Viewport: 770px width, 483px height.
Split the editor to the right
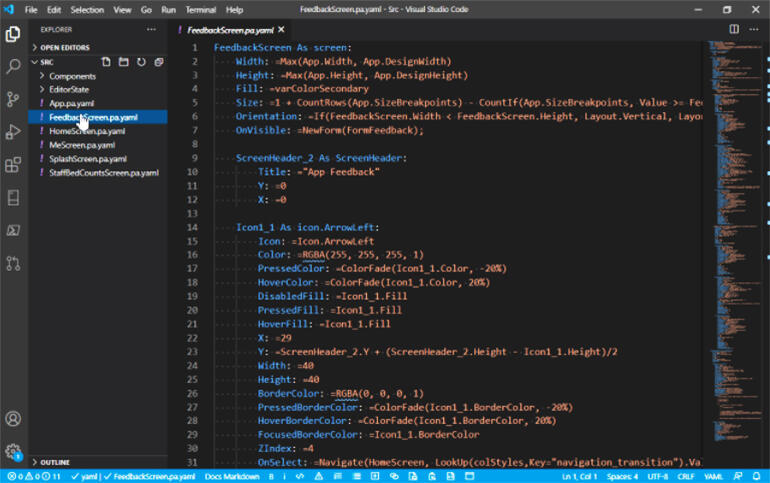pyautogui.click(x=734, y=30)
